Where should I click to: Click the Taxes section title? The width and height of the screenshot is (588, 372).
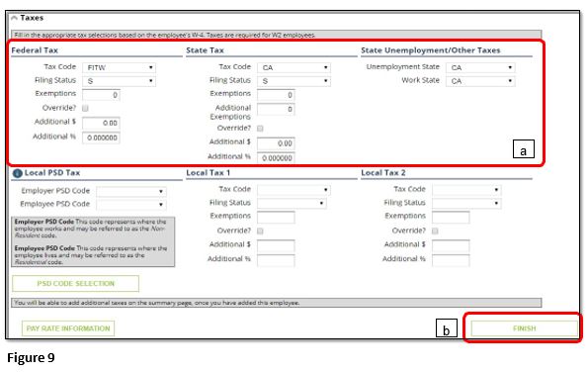pos(32,18)
